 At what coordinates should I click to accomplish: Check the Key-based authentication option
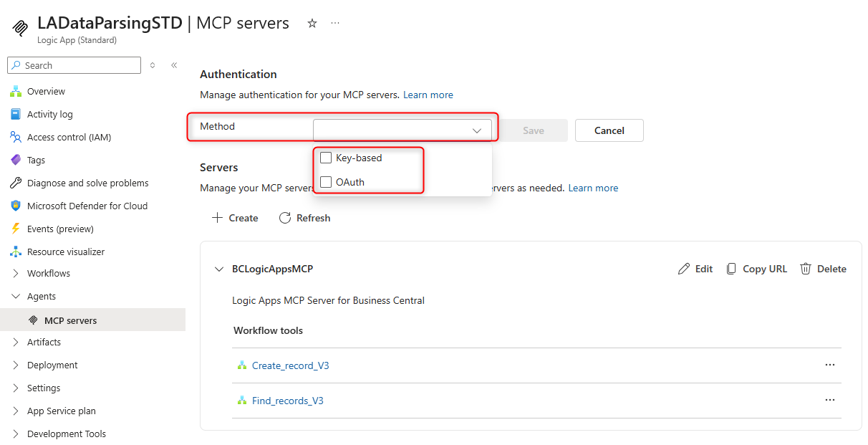coord(326,158)
